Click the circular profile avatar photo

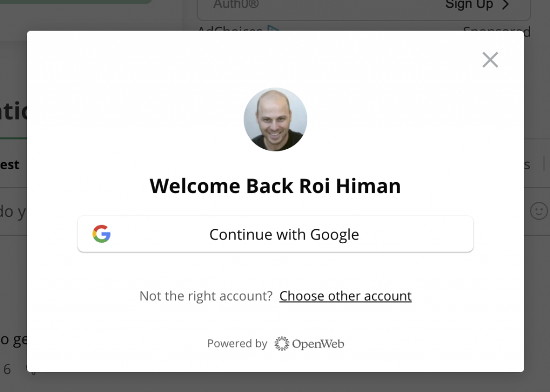tap(276, 119)
